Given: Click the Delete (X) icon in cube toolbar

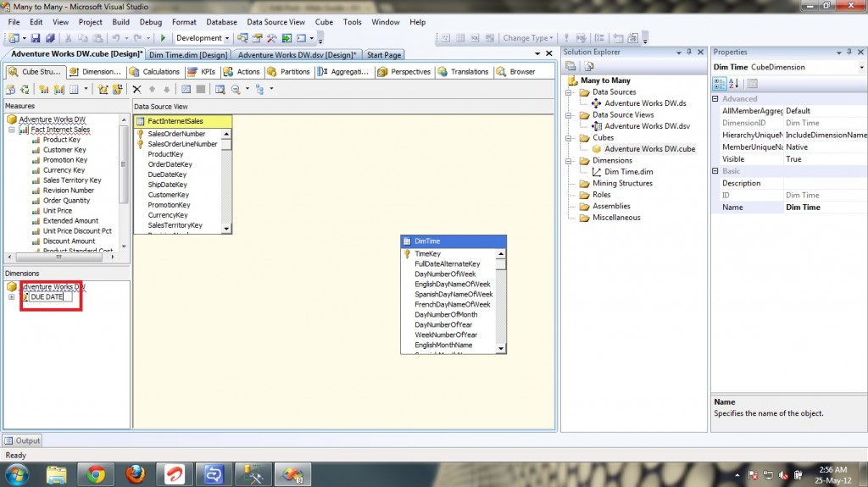Looking at the screenshot, I should coord(136,89).
